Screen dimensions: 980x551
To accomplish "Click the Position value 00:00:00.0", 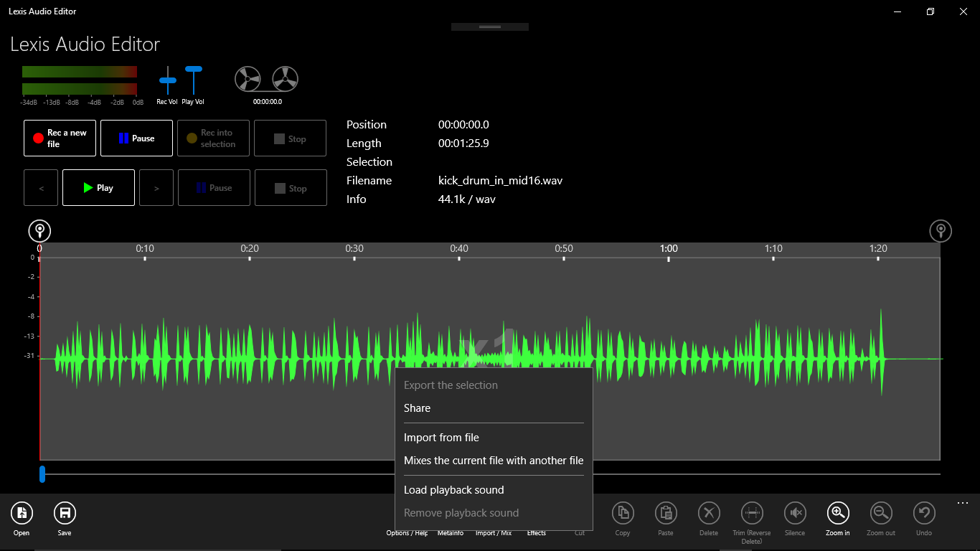I will 463,125.
